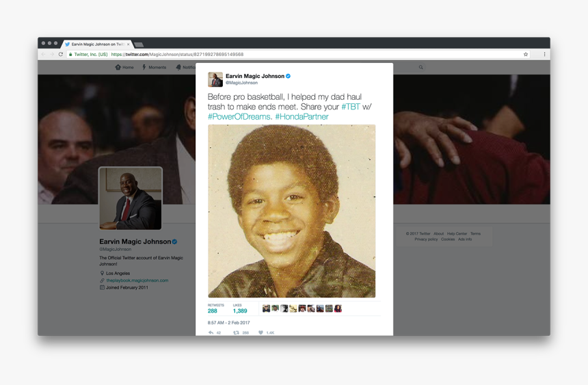588x385 pixels.
Task: Click Earvin Magic Johnson profile name
Action: click(x=135, y=241)
